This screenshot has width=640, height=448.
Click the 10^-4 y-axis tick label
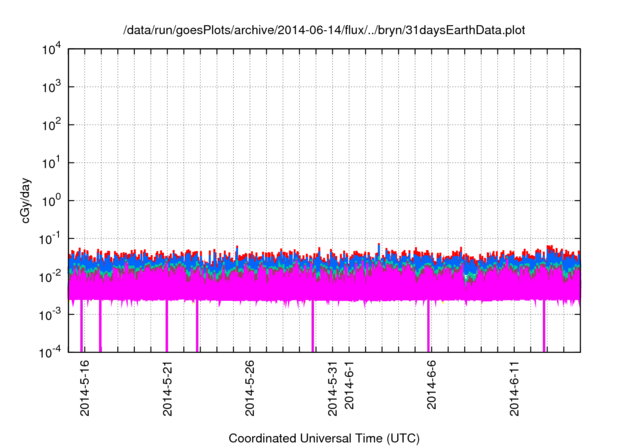point(50,352)
